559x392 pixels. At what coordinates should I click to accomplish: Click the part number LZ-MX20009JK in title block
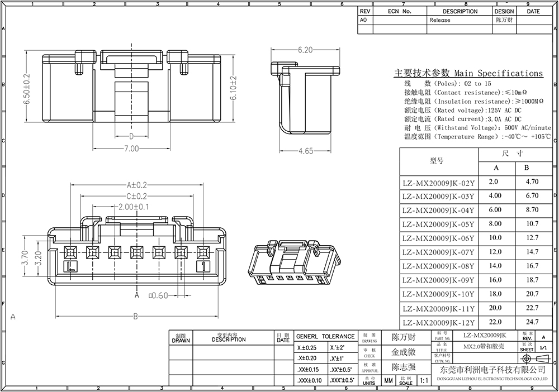coord(485,336)
